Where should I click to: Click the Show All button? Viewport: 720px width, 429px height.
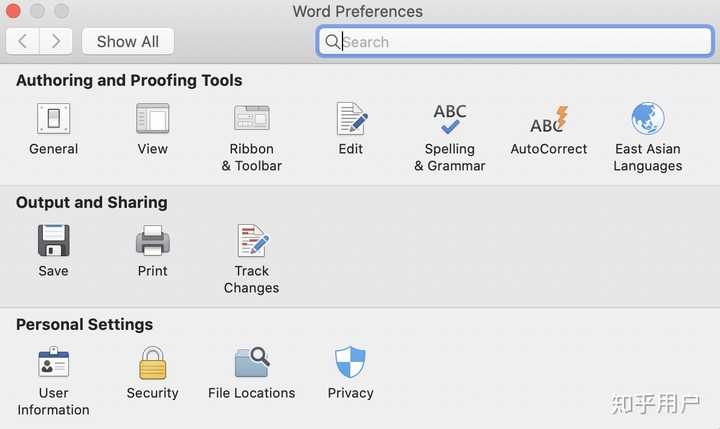point(128,41)
